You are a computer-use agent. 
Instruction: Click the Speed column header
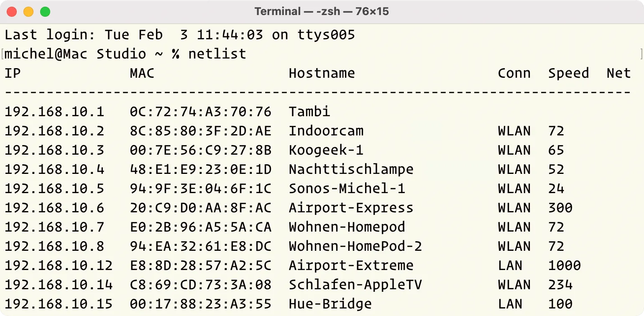568,73
